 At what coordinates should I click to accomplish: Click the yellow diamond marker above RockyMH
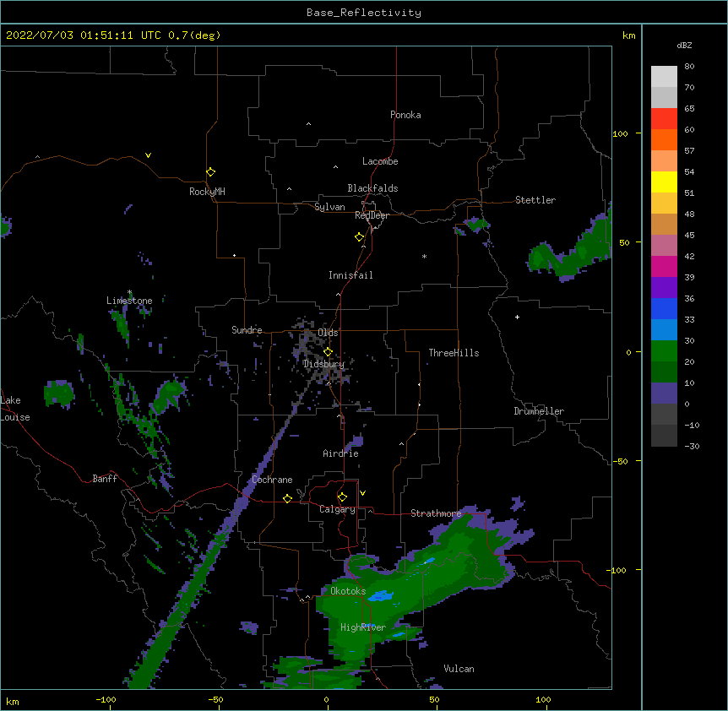click(211, 172)
